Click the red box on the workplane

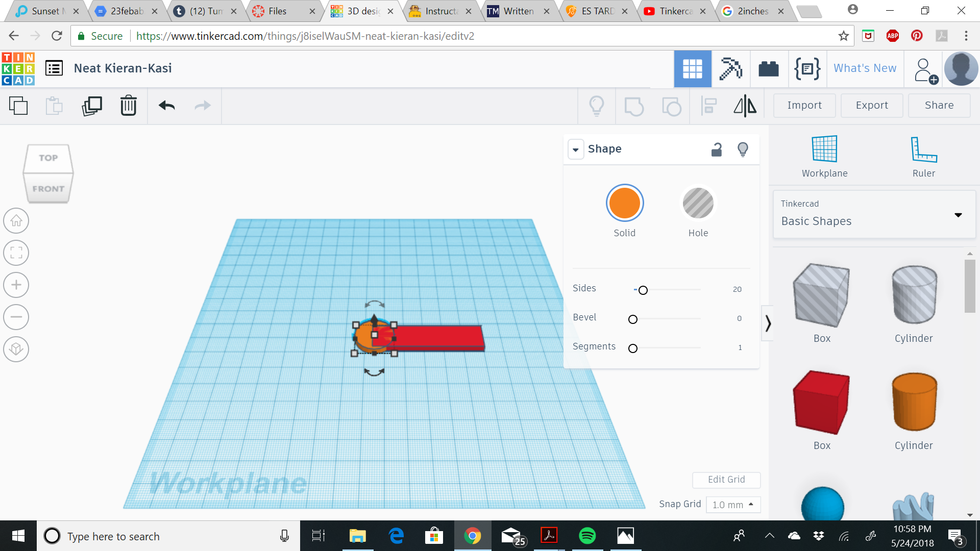pos(439,337)
